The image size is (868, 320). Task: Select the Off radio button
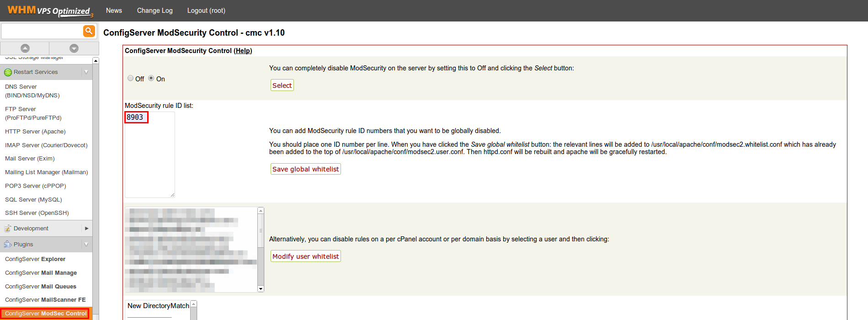[130, 78]
